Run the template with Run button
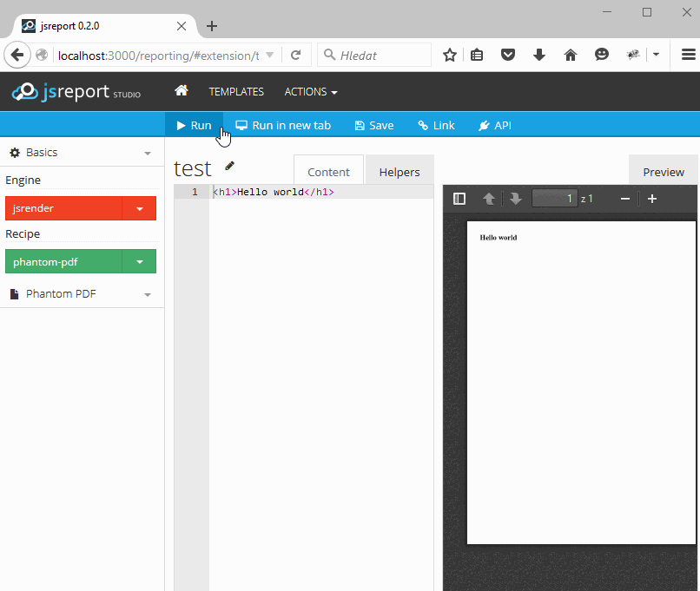Viewport: 700px width, 591px height. (x=194, y=125)
